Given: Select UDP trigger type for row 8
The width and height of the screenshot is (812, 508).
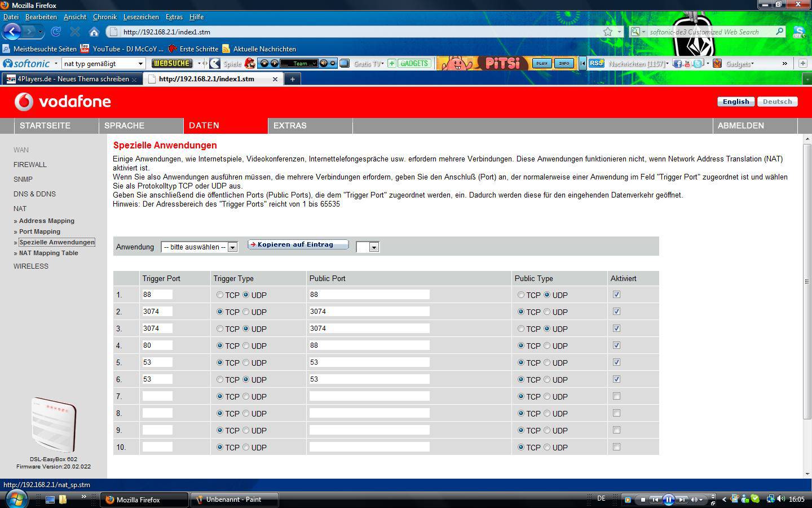Looking at the screenshot, I should [246, 414].
